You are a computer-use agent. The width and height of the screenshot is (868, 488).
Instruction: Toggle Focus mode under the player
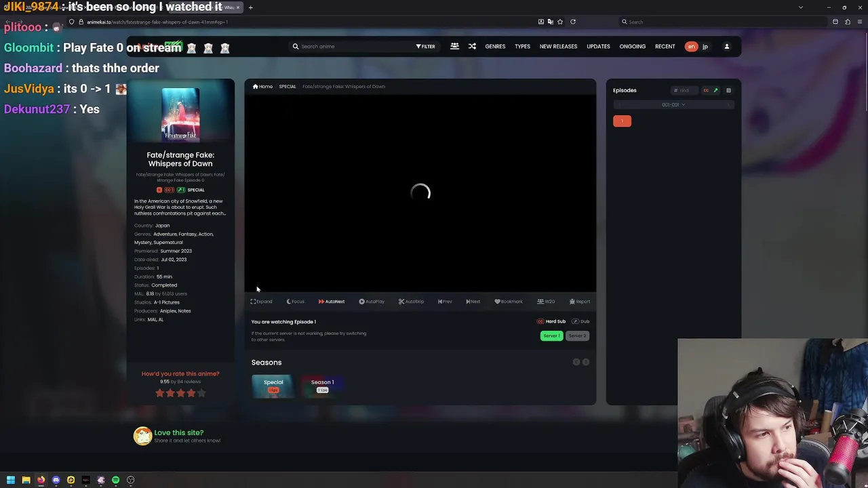click(295, 302)
